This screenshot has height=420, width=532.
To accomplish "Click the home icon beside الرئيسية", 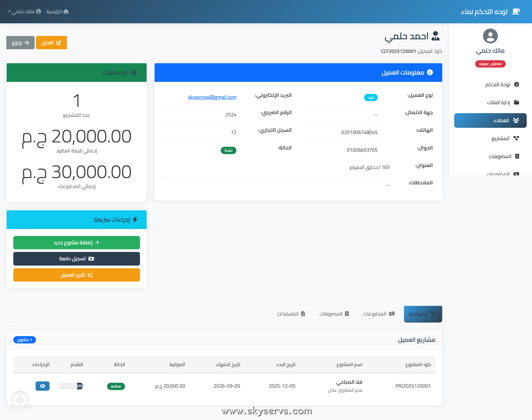I will click(x=66, y=11).
